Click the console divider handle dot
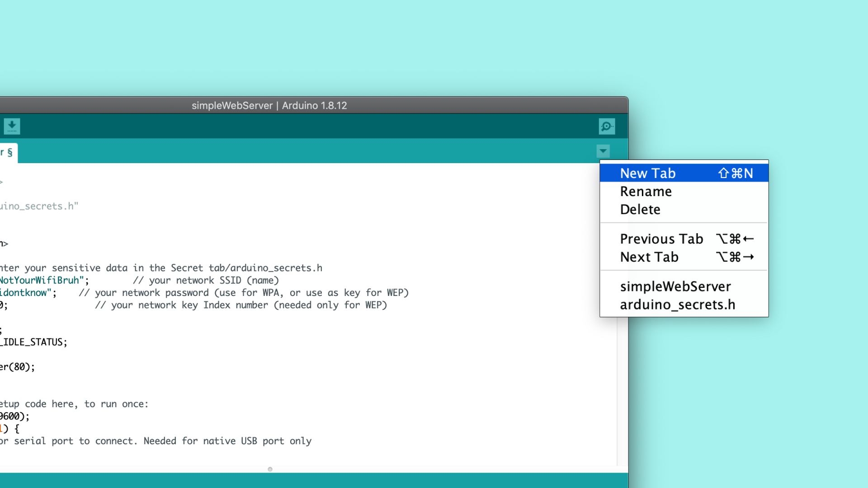Screen dimensions: 868x488 [x=270, y=469]
